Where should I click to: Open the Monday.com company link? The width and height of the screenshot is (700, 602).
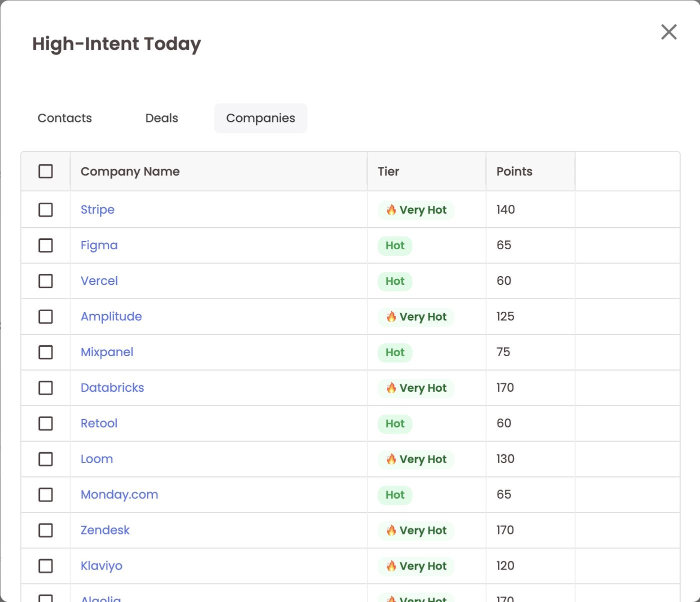[119, 495]
